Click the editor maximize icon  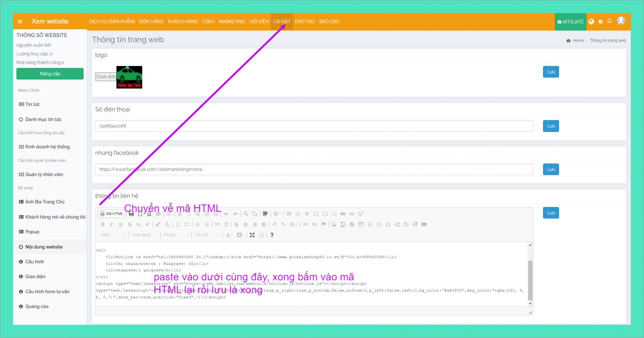click(252, 235)
